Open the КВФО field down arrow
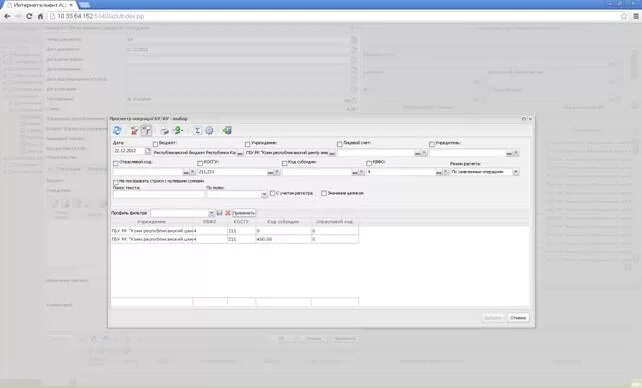 tap(446, 172)
